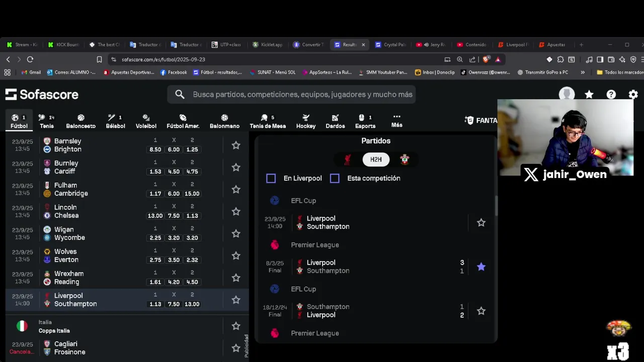Screen dimensions: 644x362
Task: Favorite the Wigan vs Wycombe match
Action: coord(236,234)
